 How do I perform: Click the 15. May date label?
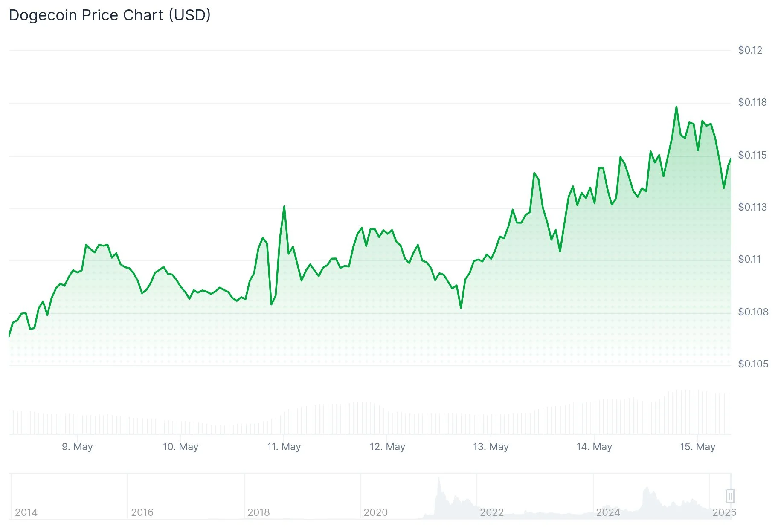pos(697,447)
